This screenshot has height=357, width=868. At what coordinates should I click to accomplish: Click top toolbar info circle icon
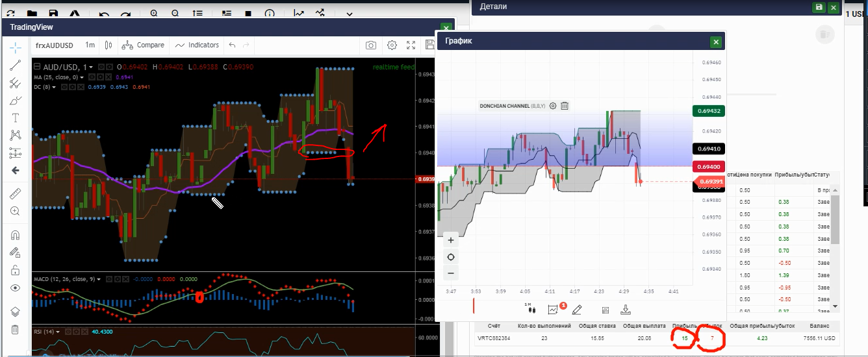point(270,12)
